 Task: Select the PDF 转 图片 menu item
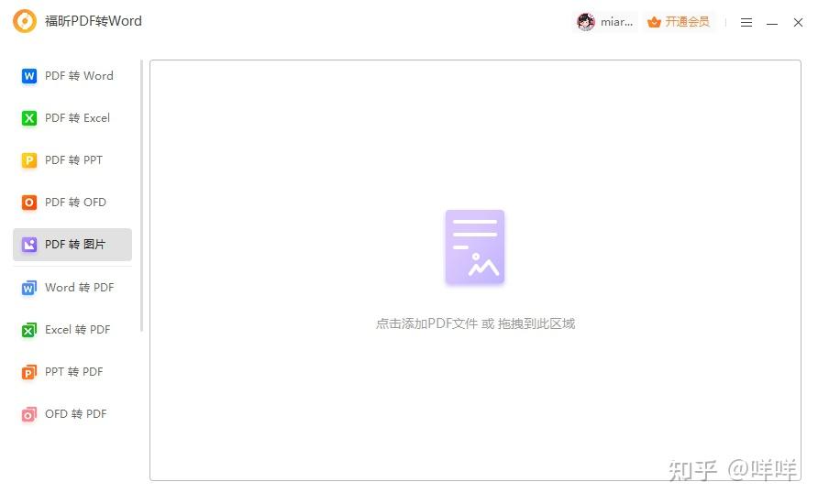72,245
